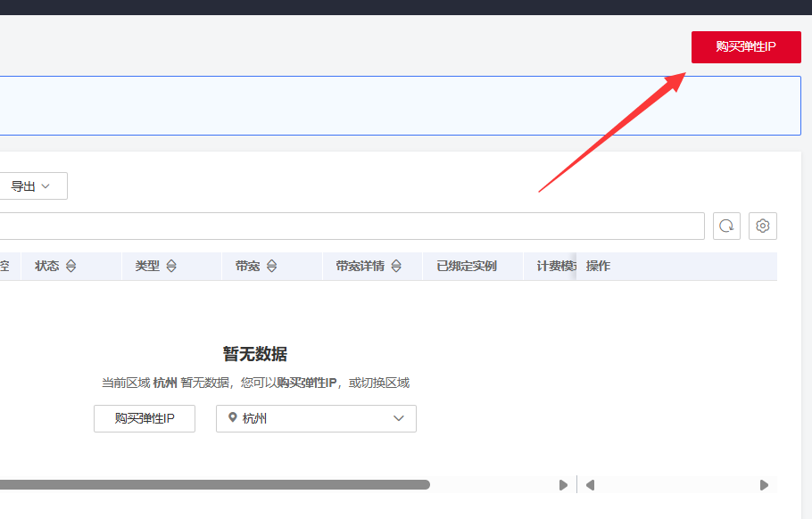Click the outlined 购买弹性IP button in empty state
This screenshot has height=519, width=812.
pos(145,418)
